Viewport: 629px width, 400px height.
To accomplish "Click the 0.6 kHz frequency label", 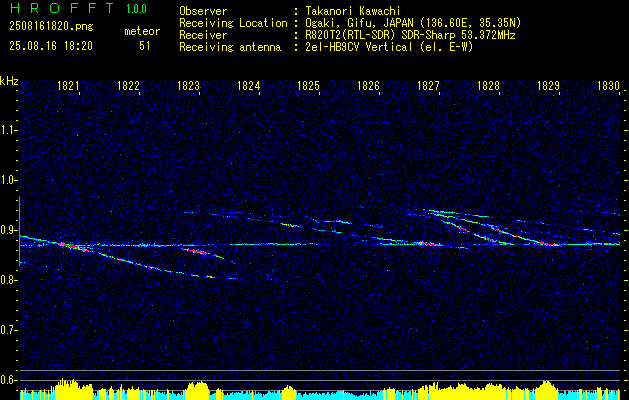I will 8,380.
